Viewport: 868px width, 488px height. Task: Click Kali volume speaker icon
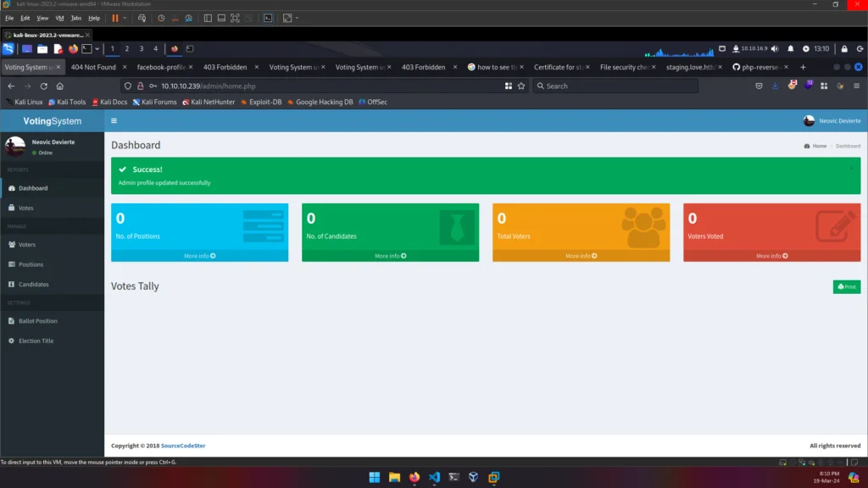pos(775,48)
